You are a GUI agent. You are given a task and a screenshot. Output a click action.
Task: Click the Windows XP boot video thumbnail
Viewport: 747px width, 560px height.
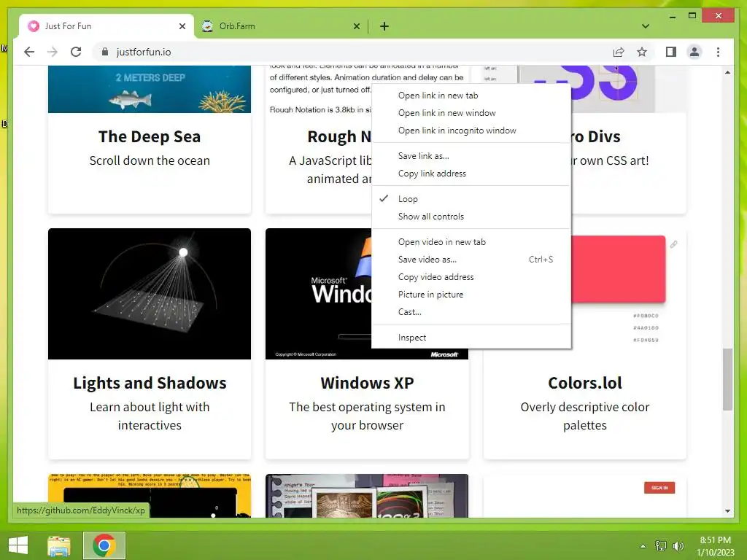(x=318, y=294)
